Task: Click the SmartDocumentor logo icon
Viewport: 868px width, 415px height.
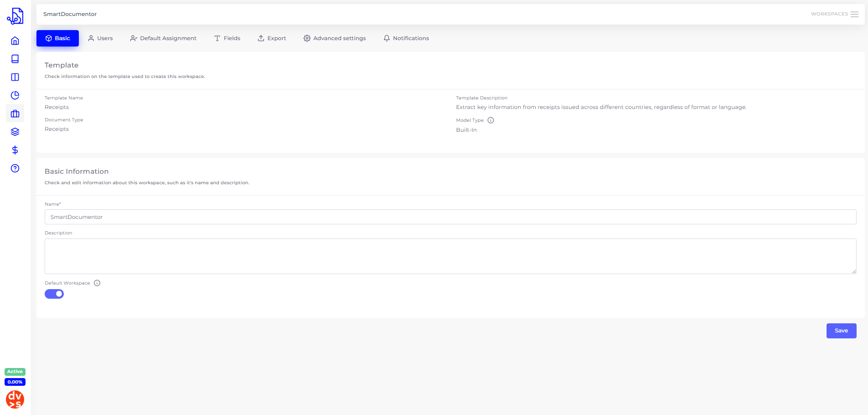Action: point(15,16)
